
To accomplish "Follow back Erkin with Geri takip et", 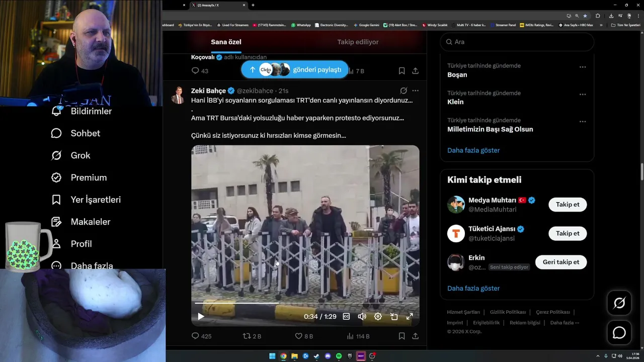I will pos(561,262).
